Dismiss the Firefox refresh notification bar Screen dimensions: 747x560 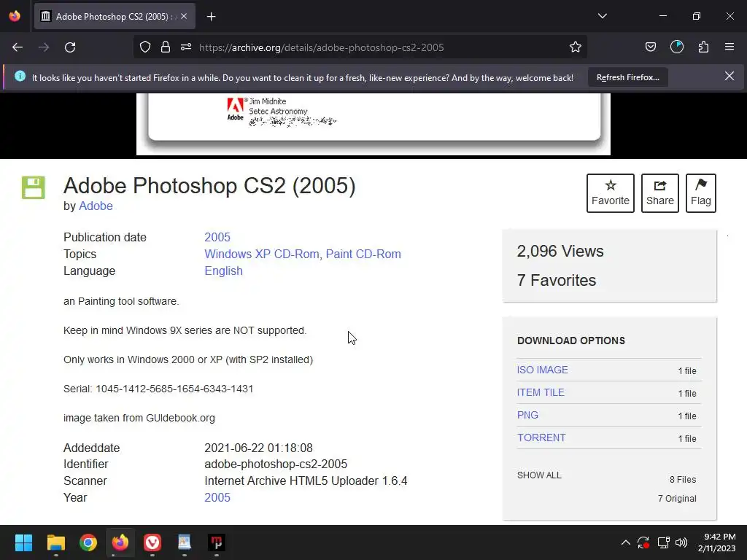(729, 76)
